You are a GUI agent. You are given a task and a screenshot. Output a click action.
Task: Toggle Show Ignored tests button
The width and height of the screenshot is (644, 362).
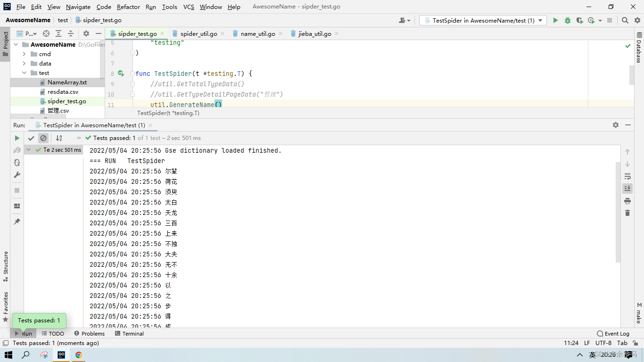click(x=43, y=138)
